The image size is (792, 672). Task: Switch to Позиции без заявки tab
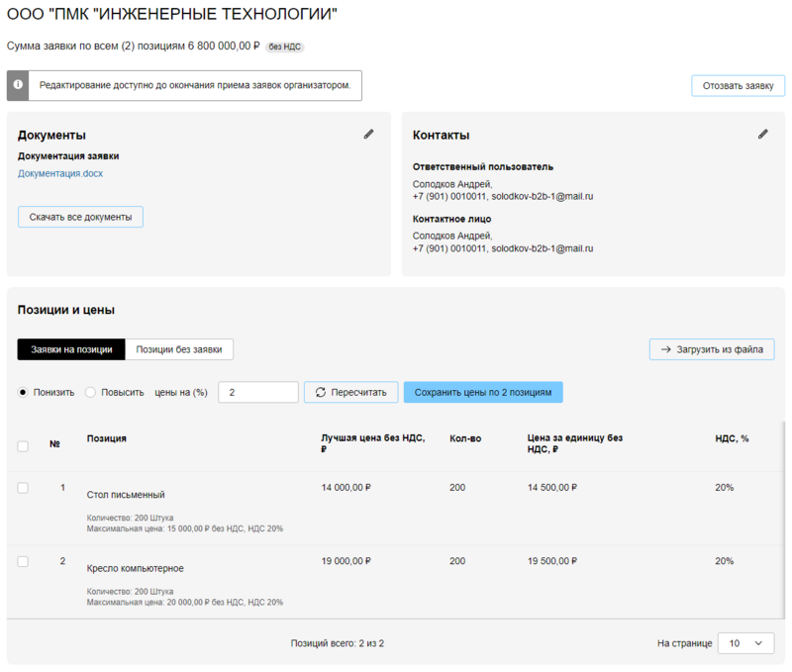179,349
